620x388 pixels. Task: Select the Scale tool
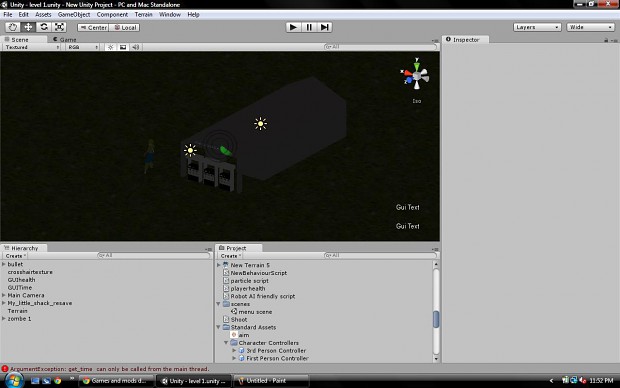pos(59,27)
